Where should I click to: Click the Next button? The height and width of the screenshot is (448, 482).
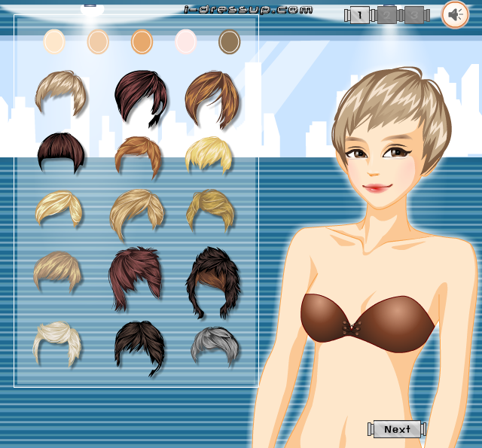tap(397, 429)
